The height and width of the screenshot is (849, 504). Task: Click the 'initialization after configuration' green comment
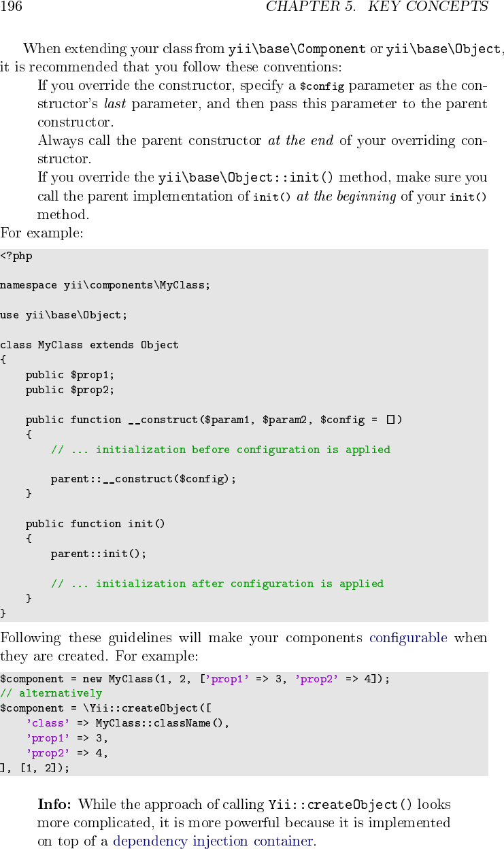(x=217, y=584)
